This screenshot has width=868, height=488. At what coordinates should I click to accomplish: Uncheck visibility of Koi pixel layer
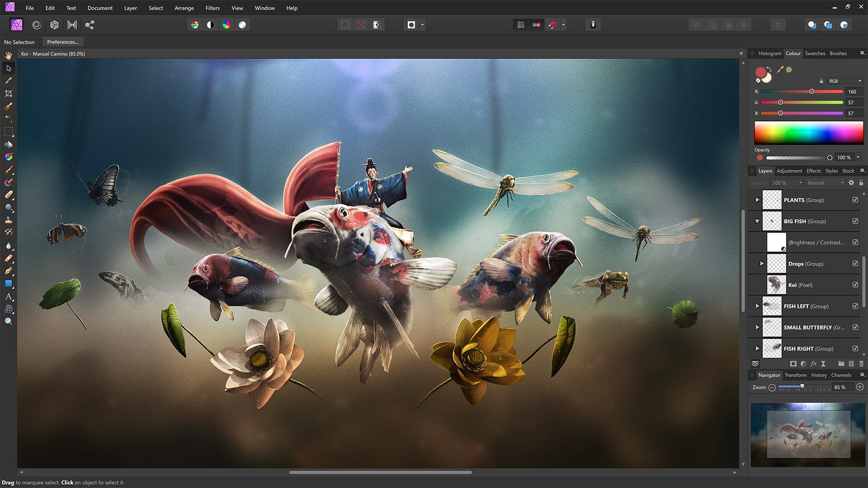856,285
